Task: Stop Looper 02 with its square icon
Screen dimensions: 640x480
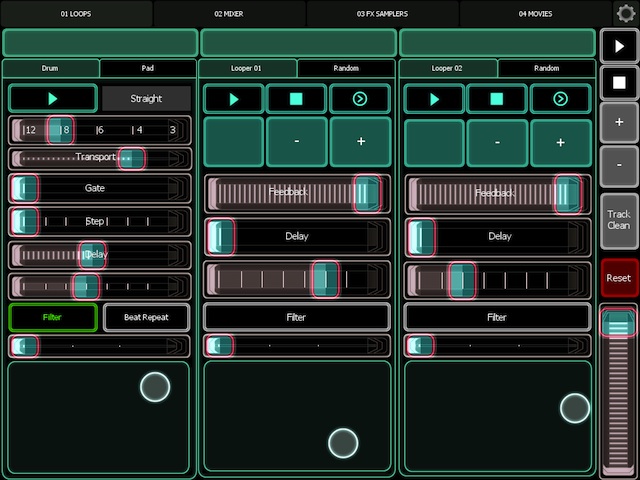Action: 497,99
